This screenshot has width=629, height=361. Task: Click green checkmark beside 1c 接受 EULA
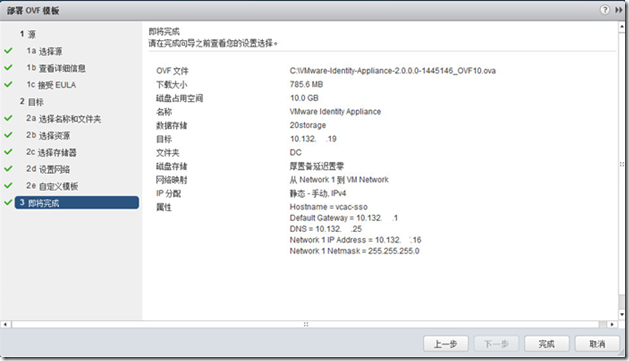(x=8, y=84)
